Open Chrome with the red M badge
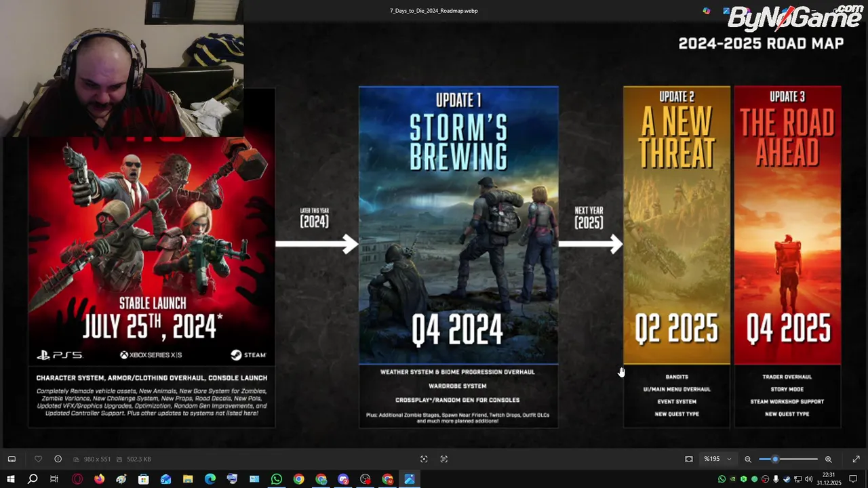 coord(387,479)
